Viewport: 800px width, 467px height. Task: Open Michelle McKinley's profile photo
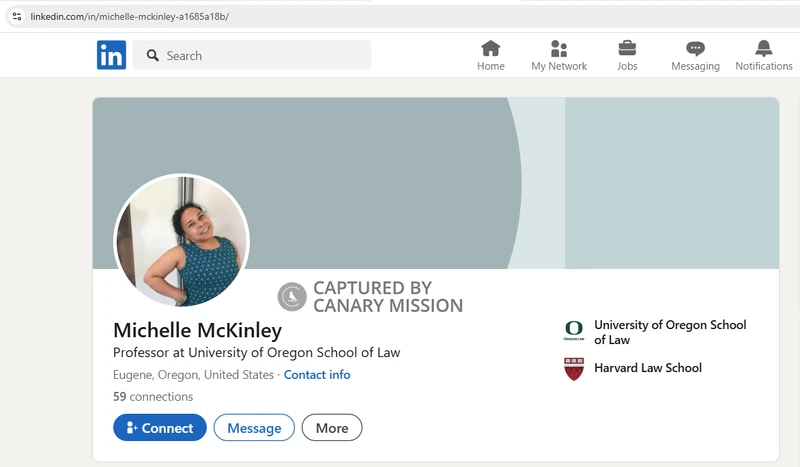coord(182,240)
